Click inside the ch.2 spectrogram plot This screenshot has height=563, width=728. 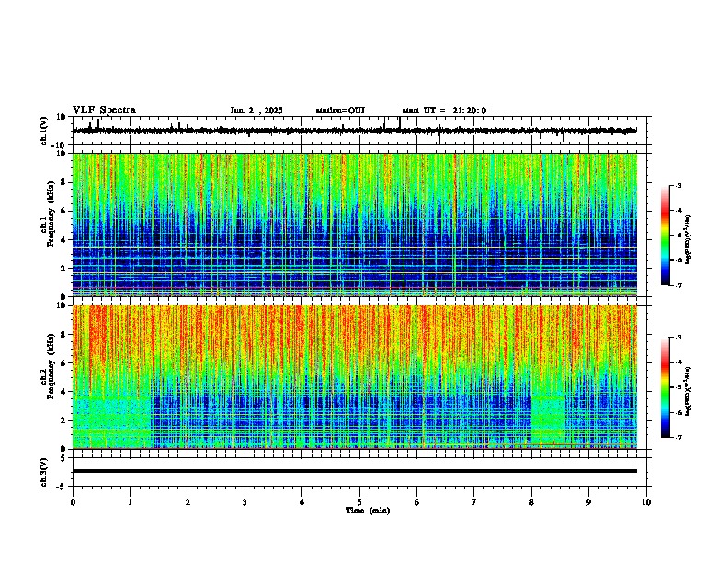point(355,377)
